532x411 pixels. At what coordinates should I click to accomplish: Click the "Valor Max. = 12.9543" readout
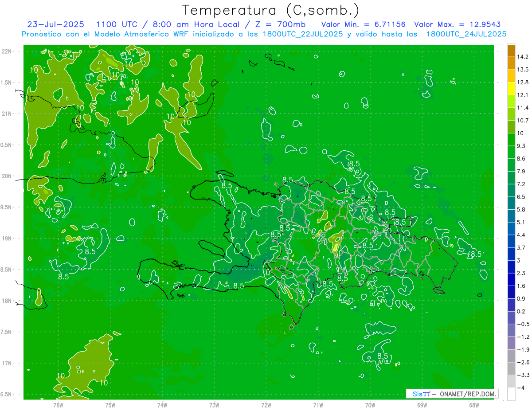click(x=458, y=24)
